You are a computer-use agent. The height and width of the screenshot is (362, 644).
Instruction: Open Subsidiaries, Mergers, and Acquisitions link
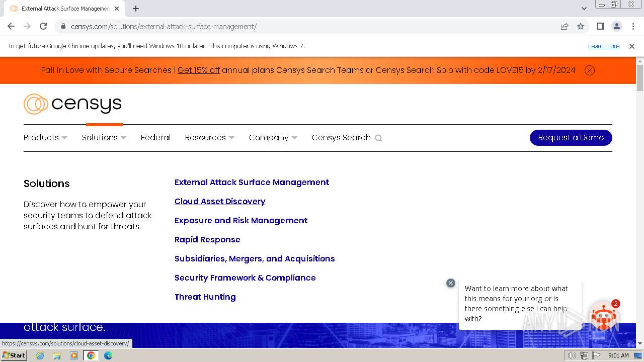click(255, 258)
